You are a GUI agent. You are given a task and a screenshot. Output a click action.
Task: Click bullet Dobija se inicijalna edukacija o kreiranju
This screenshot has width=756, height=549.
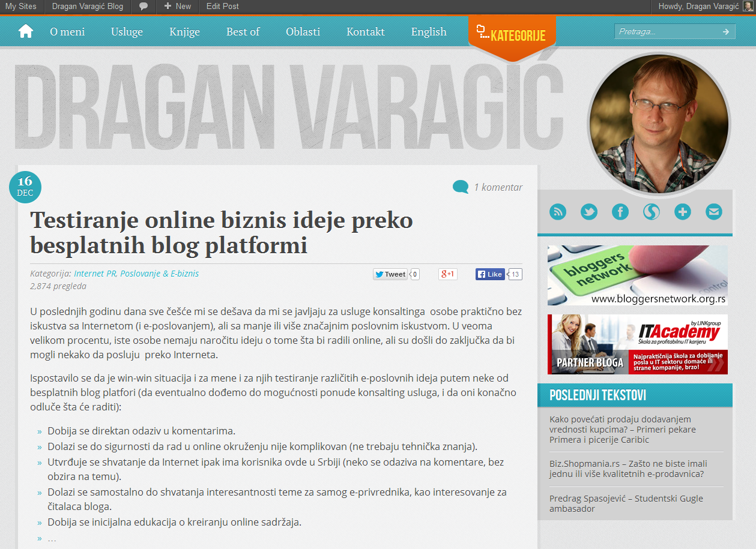click(x=175, y=522)
